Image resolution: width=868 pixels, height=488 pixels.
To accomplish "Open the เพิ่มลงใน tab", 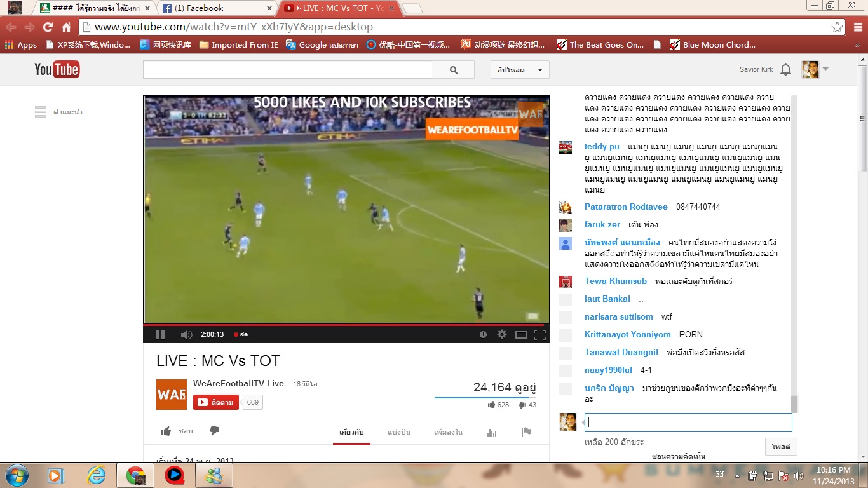I will coord(448,432).
